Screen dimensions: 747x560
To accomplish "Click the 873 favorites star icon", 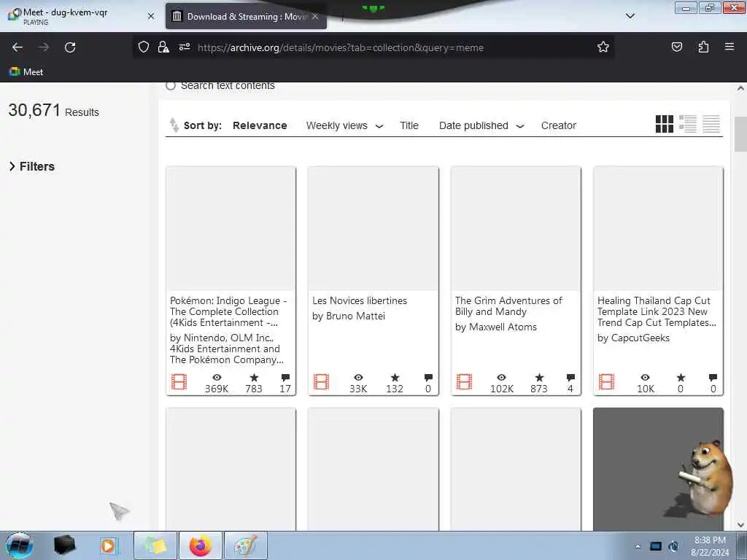I will coord(539,377).
